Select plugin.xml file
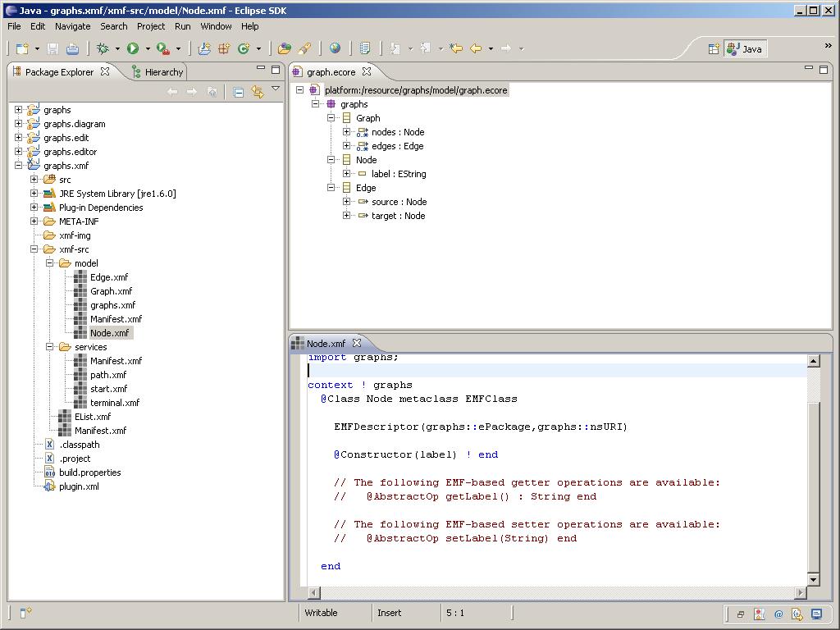This screenshot has width=840, height=630. pyautogui.click(x=79, y=486)
